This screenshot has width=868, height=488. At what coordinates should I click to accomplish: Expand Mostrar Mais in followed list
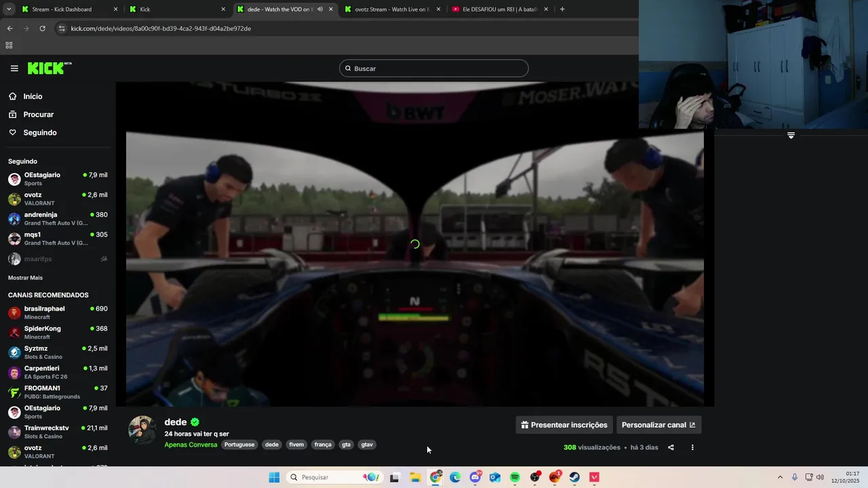point(25,278)
